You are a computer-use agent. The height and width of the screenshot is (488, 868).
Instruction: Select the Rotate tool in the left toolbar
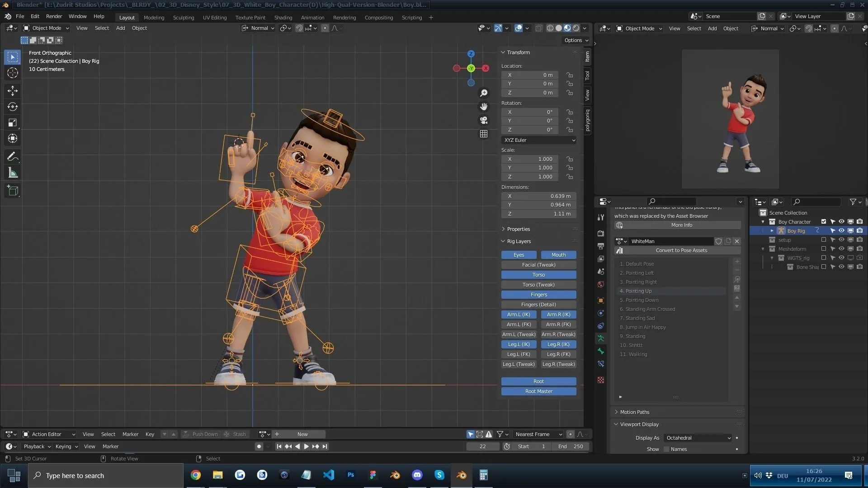pyautogui.click(x=12, y=107)
